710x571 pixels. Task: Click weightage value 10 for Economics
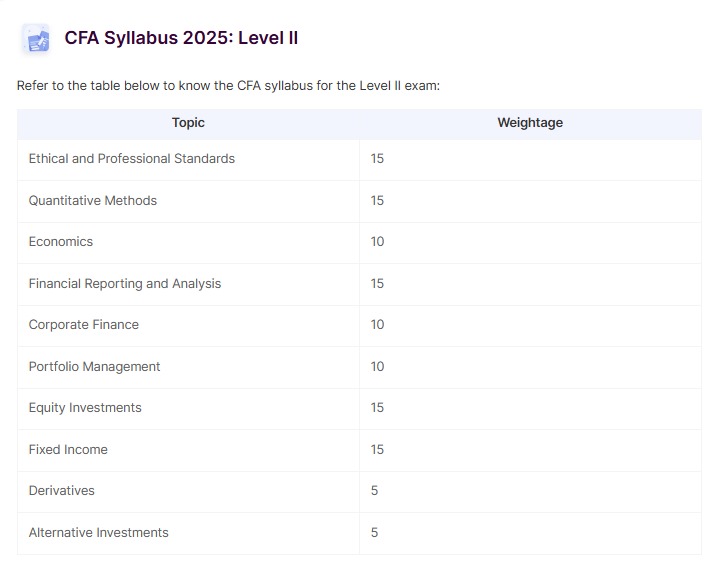coord(377,242)
